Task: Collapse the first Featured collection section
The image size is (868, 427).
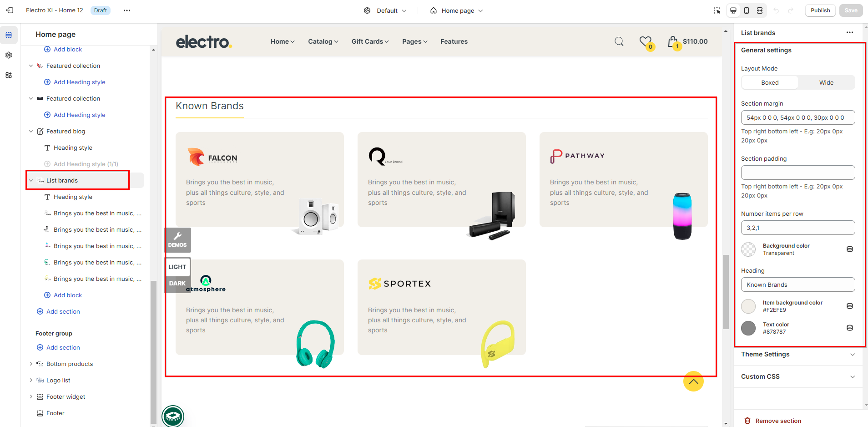Action: pyautogui.click(x=31, y=66)
